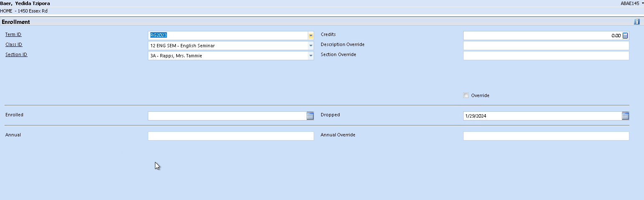Select the student name Baer, Yedida Tzipora

click(25, 3)
